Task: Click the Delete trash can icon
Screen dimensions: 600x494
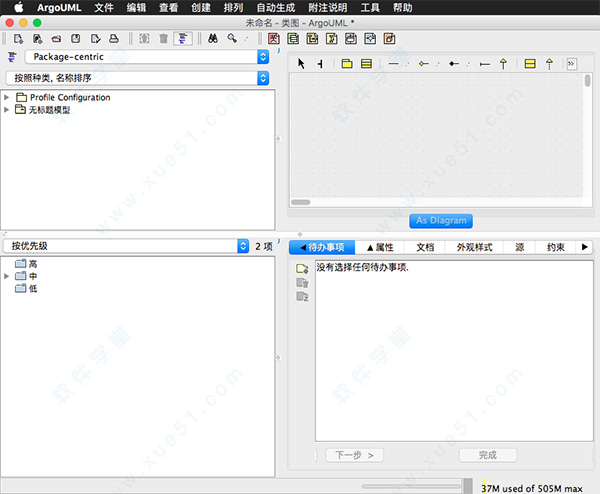Action: point(163,39)
